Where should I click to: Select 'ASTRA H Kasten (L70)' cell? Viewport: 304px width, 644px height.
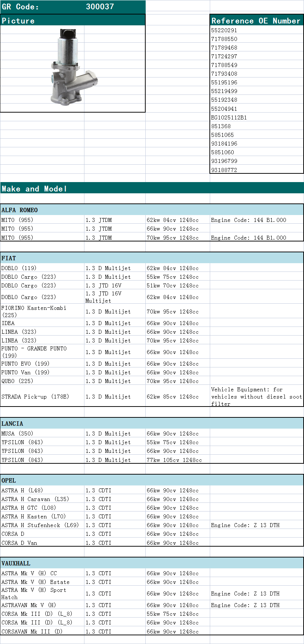click(x=42, y=516)
